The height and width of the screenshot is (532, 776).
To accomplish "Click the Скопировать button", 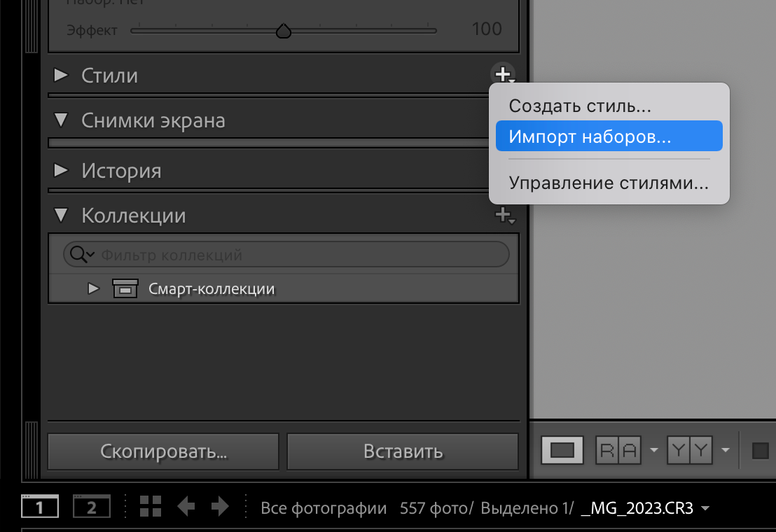I will 162,451.
